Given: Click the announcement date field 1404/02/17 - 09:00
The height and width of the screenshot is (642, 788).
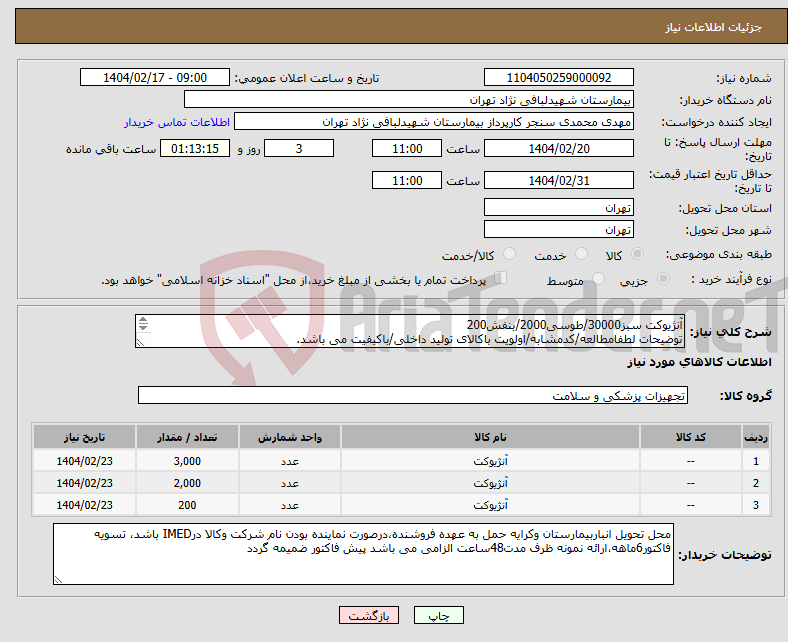Looking at the screenshot, I should coord(155,77).
